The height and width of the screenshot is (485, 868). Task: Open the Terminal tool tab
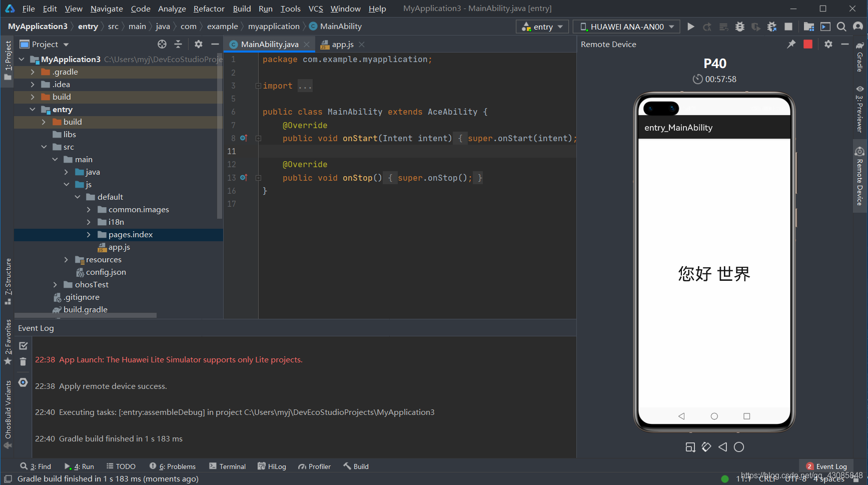click(228, 466)
